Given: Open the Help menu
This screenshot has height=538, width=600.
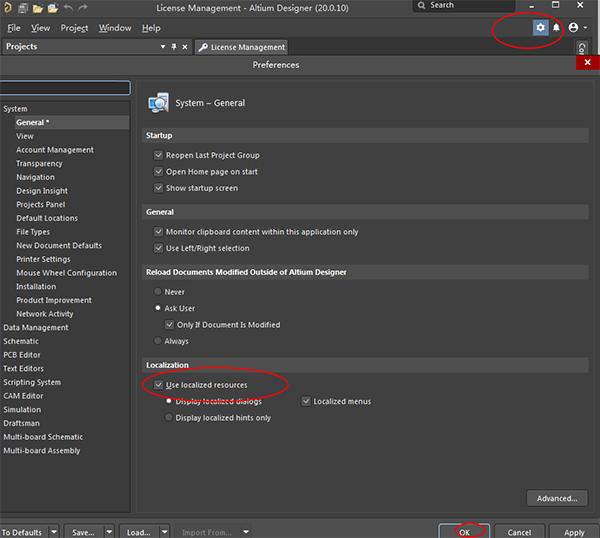Looking at the screenshot, I should (151, 28).
